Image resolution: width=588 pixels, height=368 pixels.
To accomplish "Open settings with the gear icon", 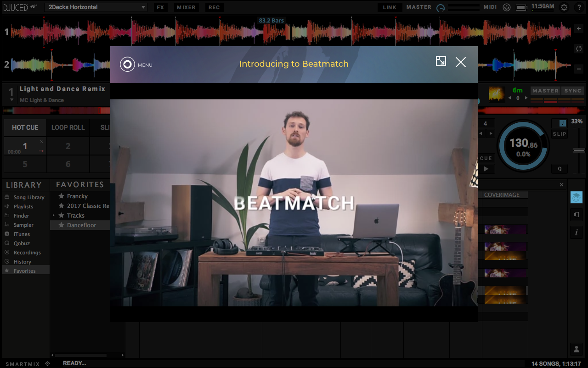I will 564,7.
